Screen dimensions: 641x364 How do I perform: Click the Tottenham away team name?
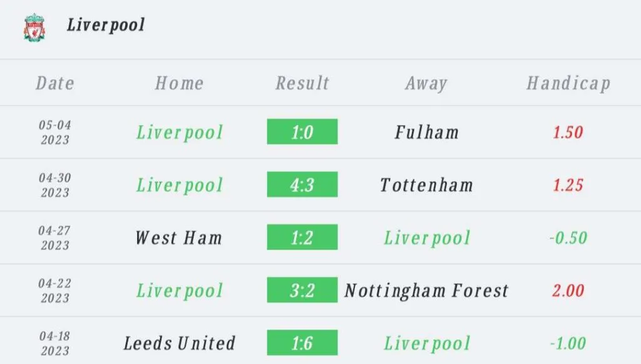point(427,185)
